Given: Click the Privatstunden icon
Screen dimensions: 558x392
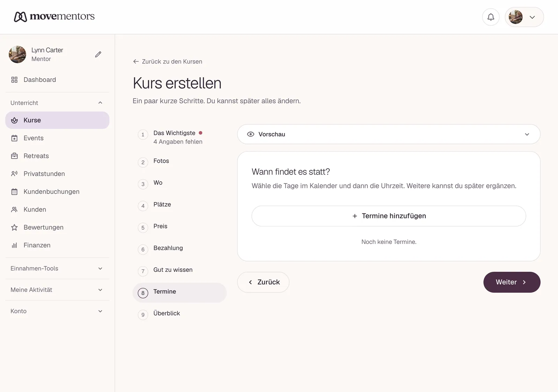Looking at the screenshot, I should pyautogui.click(x=14, y=174).
